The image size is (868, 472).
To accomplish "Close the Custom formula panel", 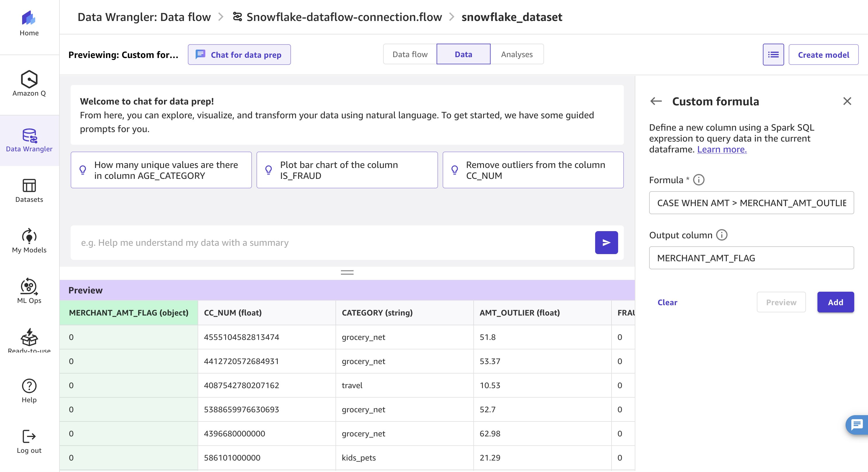I will (847, 101).
